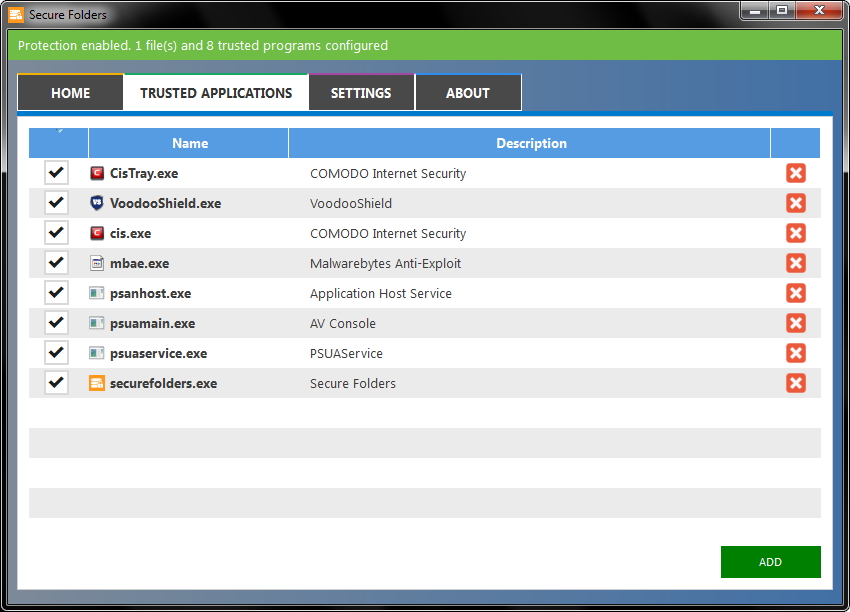Image resolution: width=850 pixels, height=612 pixels.
Task: Select the psuaservice.exe name
Action: coord(158,353)
